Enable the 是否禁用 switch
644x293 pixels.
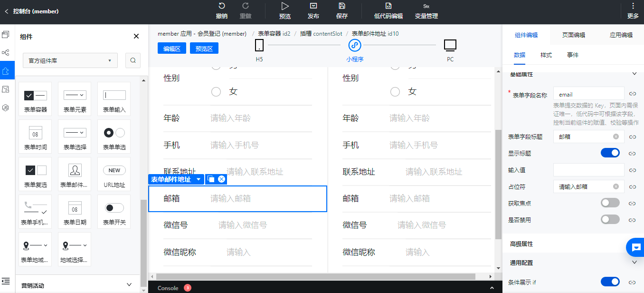(610, 219)
